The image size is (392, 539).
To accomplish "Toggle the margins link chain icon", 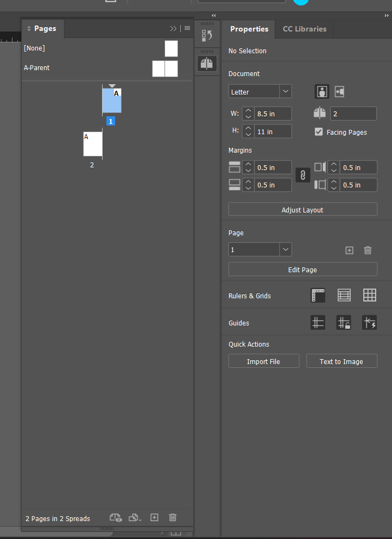I will point(302,176).
